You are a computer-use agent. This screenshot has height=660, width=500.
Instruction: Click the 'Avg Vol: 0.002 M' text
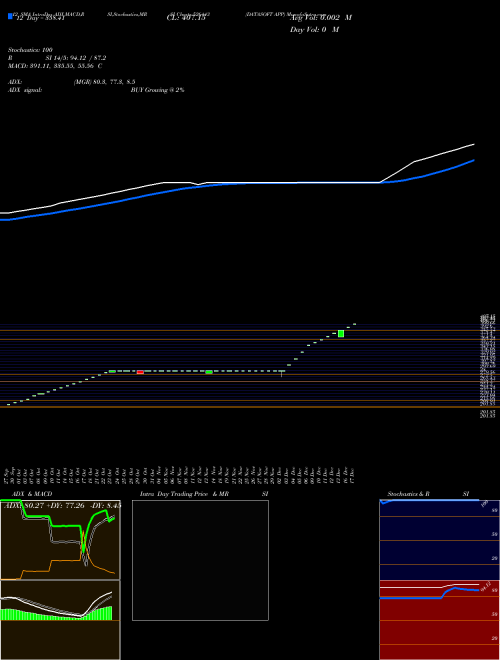tap(321, 18)
